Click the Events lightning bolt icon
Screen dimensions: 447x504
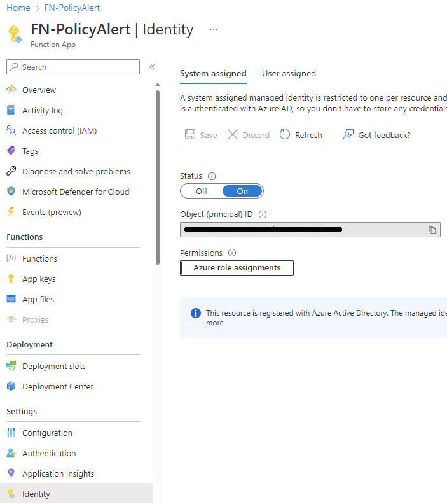tap(11, 212)
